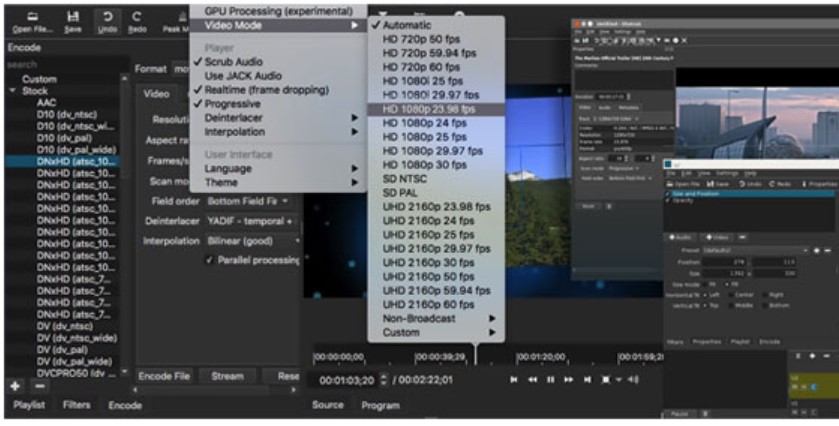Screen dimensions: 839x426
Task: Expand the Custom video mode submenu
Action: click(436, 332)
